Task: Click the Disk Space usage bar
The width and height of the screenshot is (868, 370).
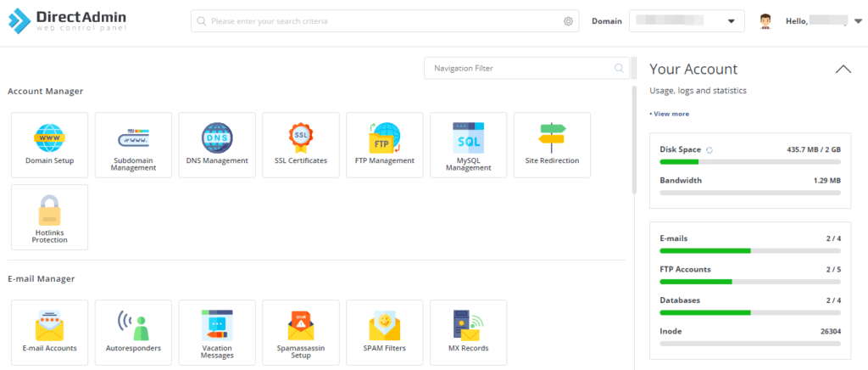Action: pyautogui.click(x=749, y=161)
